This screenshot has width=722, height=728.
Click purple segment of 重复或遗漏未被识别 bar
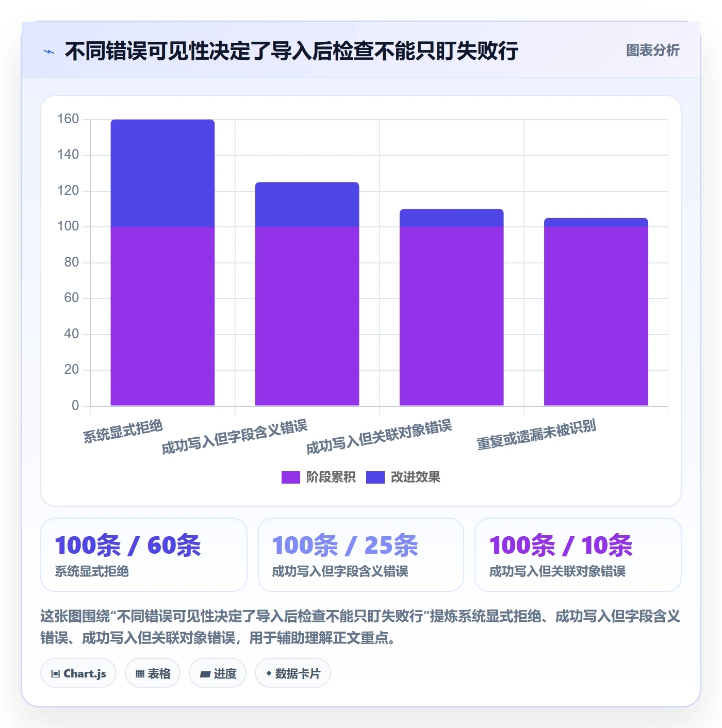(596, 316)
